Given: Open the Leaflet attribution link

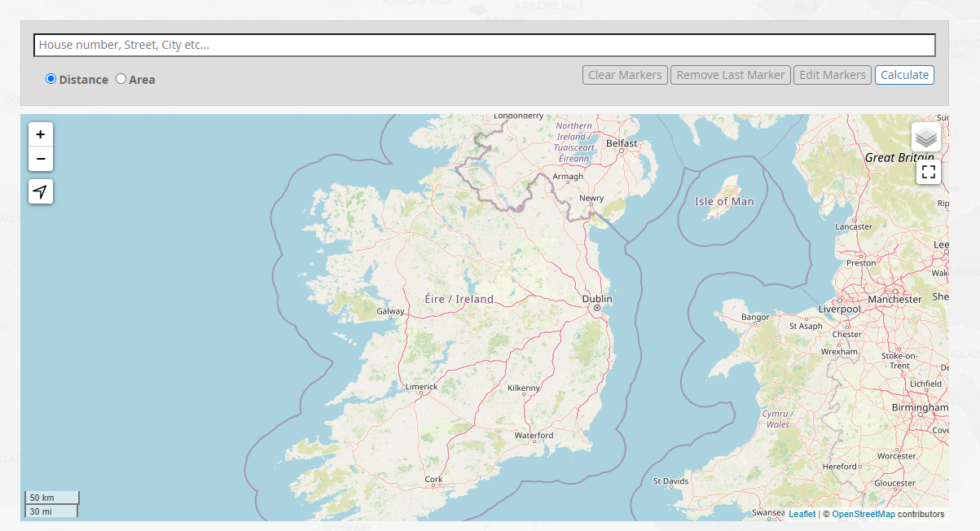Looking at the screenshot, I should point(802,514).
